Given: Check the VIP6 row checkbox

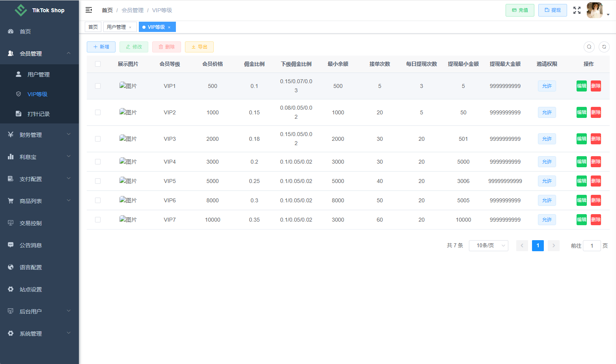Looking at the screenshot, I should click(x=98, y=200).
